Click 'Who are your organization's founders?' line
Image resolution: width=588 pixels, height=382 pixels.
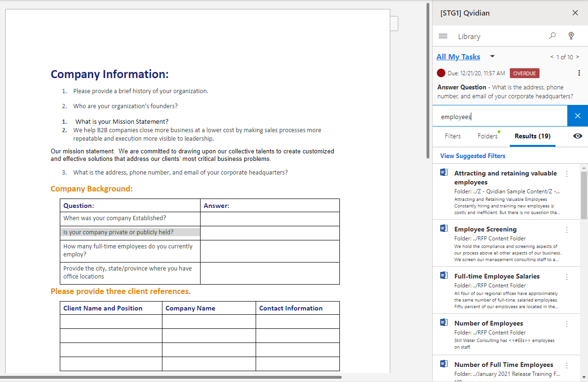(x=125, y=106)
